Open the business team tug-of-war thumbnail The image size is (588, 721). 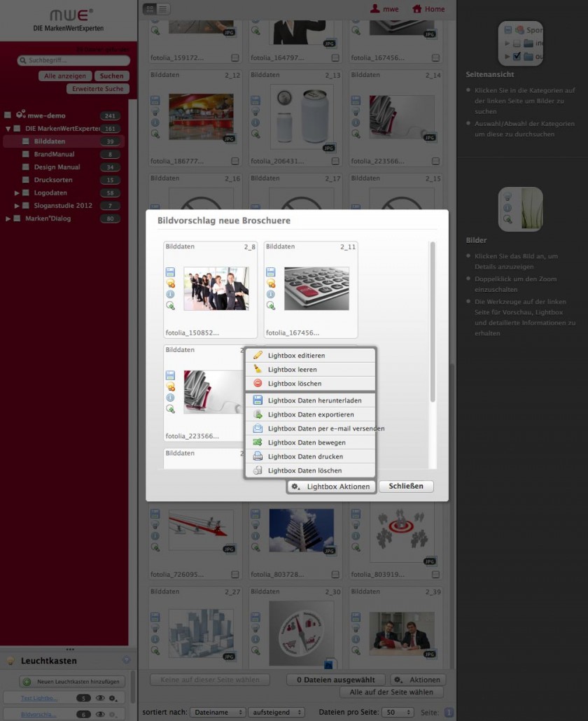tap(216, 288)
